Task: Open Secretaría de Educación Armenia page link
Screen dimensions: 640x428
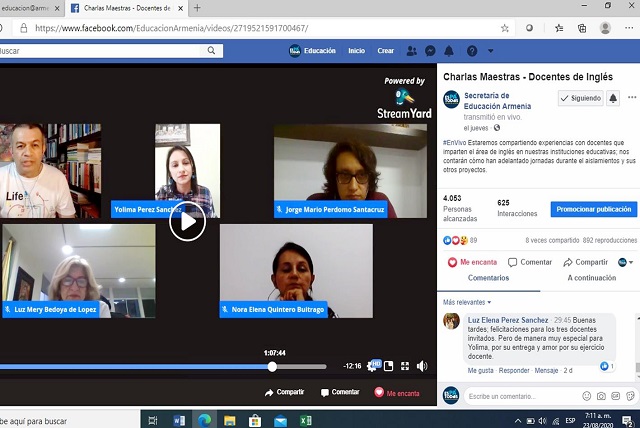Action: [x=497, y=101]
